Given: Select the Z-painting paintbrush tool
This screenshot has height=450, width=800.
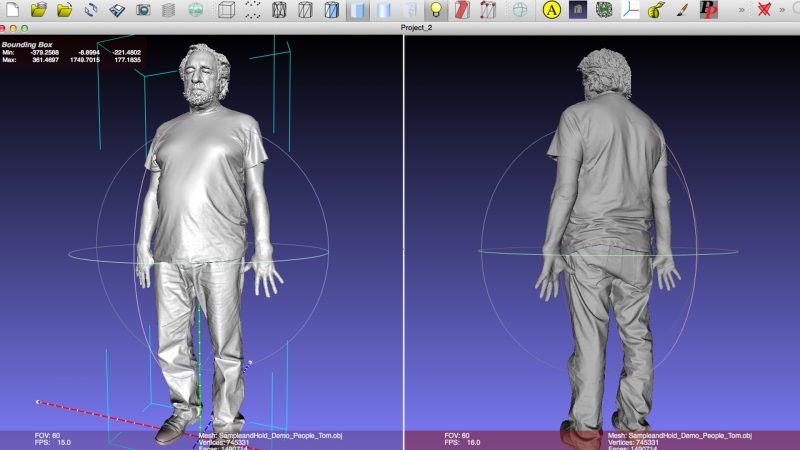Looking at the screenshot, I should 681,10.
